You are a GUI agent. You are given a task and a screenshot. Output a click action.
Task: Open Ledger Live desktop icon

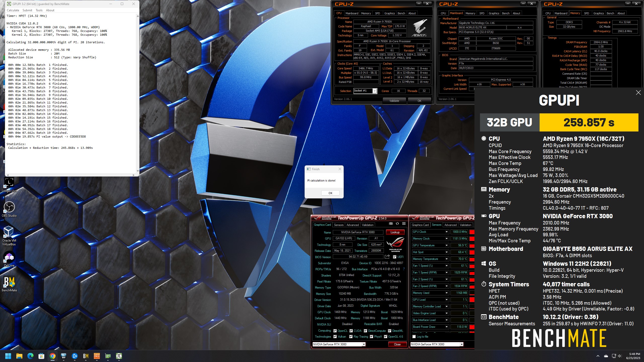pos(9,185)
